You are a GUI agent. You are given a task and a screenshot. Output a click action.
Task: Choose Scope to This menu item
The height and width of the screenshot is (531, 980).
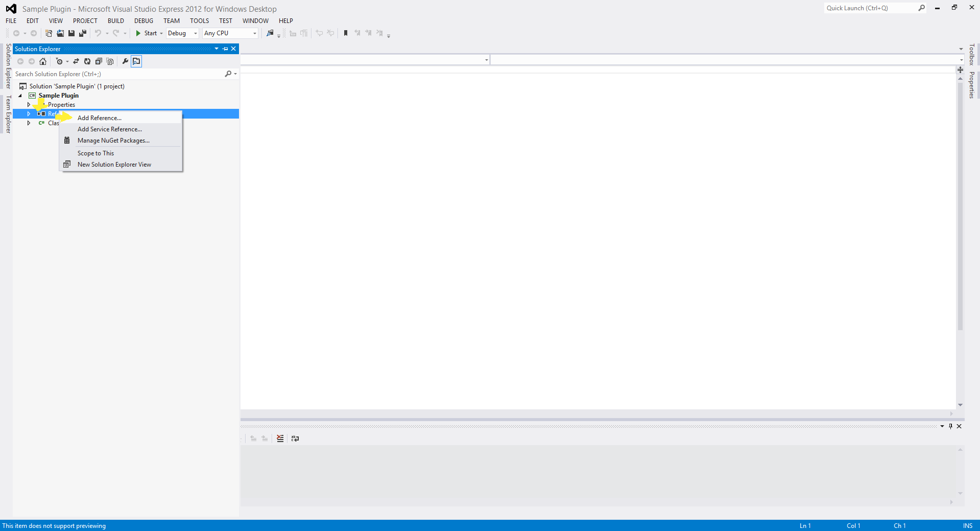tap(121, 153)
